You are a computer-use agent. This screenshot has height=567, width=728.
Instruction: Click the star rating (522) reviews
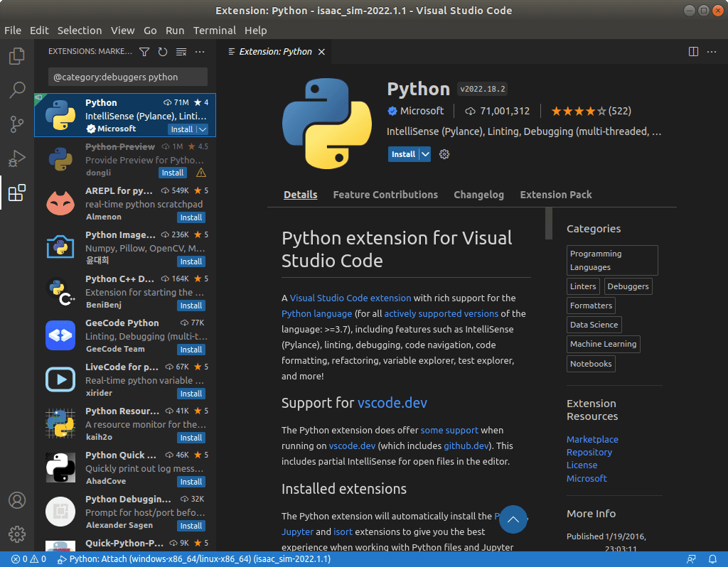point(591,111)
